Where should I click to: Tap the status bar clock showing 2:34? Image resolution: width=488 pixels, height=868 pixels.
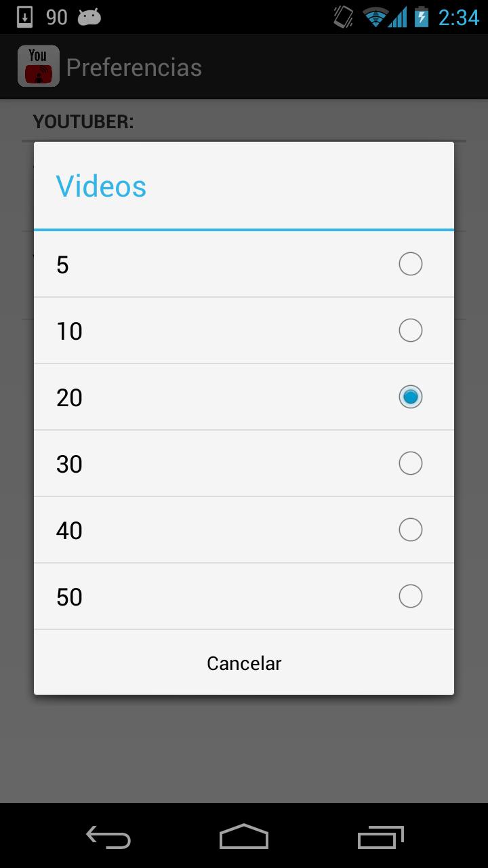coord(458,17)
